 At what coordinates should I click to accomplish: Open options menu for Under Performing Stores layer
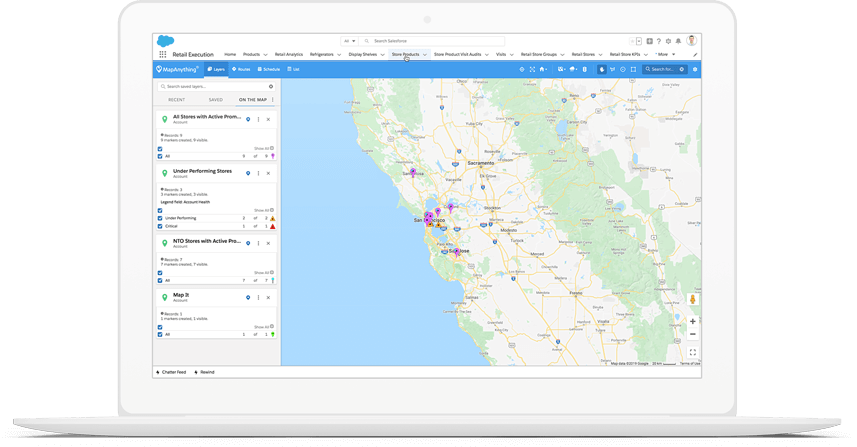pos(259,173)
